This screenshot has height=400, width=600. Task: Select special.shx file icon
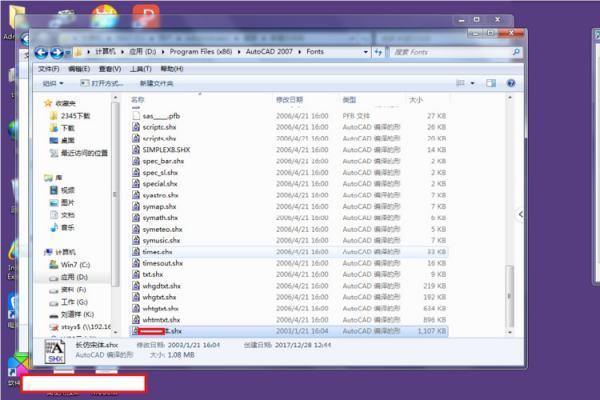click(x=136, y=183)
